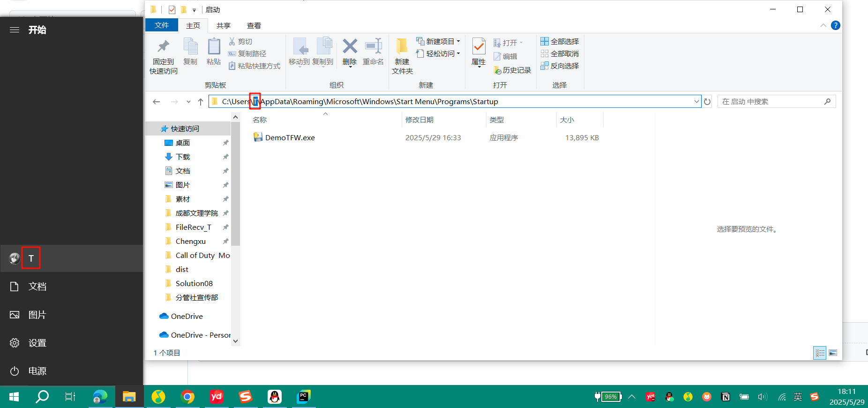The height and width of the screenshot is (408, 868).
Task: Switch to the Share (共享) ribbon tab
Action: 224,25
